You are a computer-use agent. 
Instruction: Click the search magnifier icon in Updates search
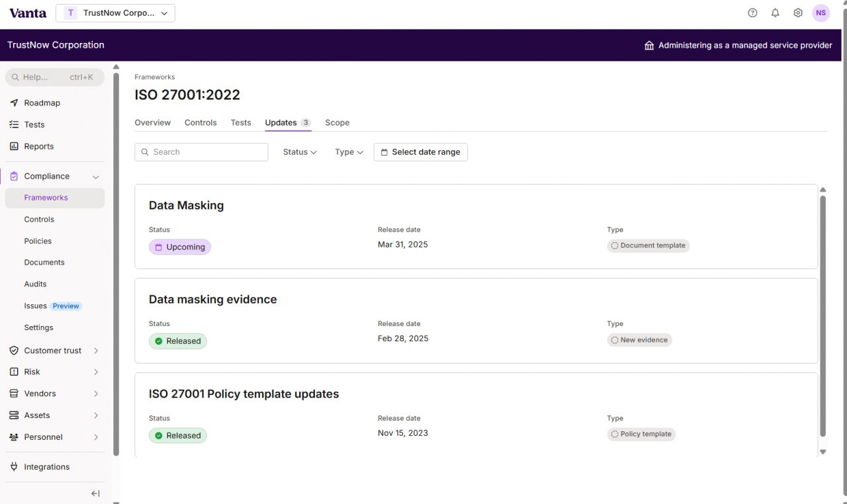146,152
